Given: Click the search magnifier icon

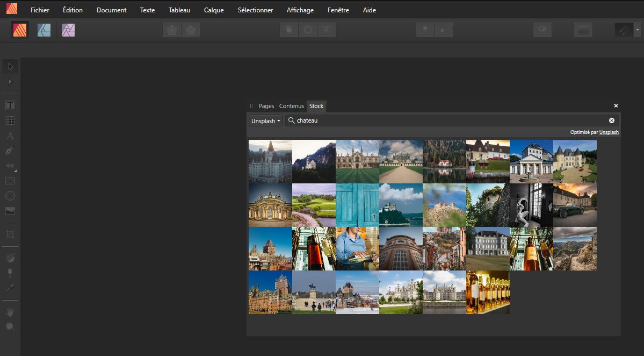Looking at the screenshot, I should coord(291,120).
